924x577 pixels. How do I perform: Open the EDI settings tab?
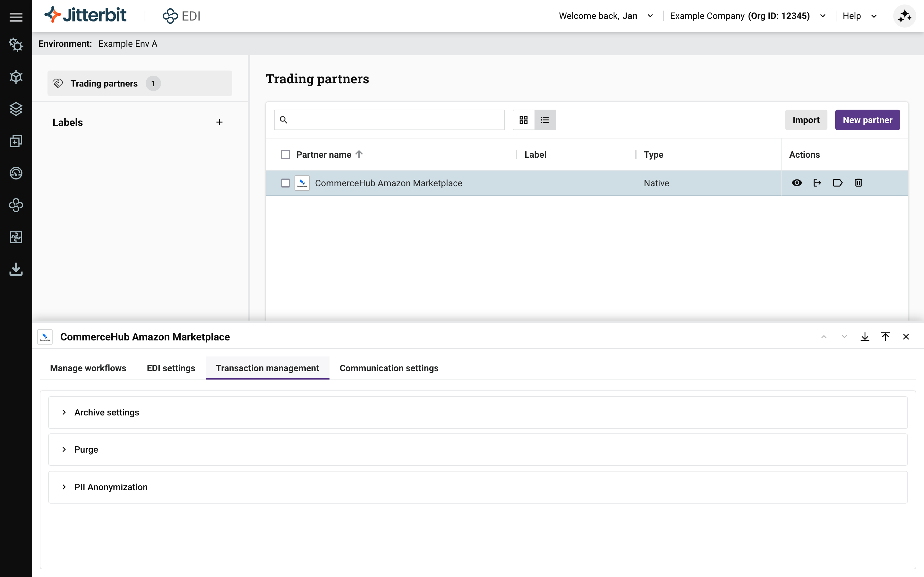171,368
